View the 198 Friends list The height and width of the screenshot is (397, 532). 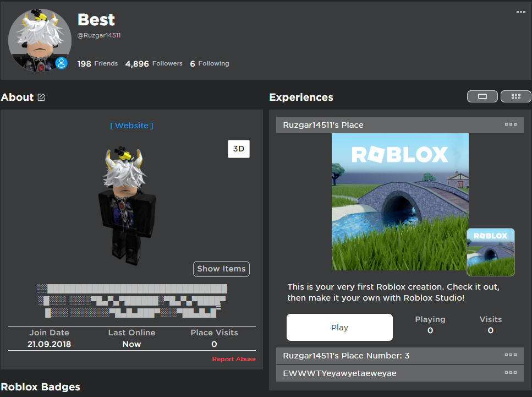97,63
